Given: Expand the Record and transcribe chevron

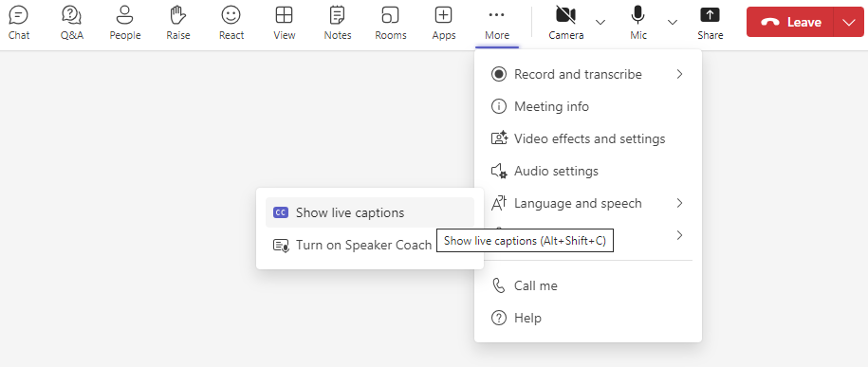Looking at the screenshot, I should tap(680, 74).
